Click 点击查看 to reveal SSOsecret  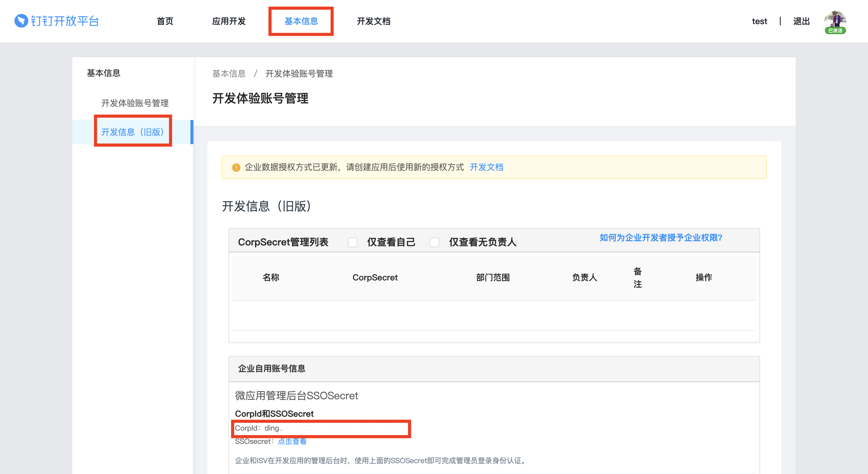[x=292, y=441]
